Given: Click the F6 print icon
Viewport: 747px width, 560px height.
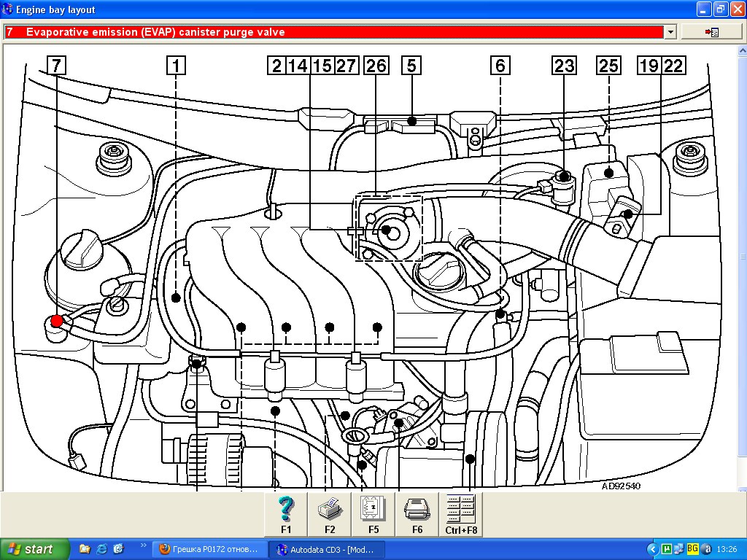Looking at the screenshot, I should tap(417, 514).
